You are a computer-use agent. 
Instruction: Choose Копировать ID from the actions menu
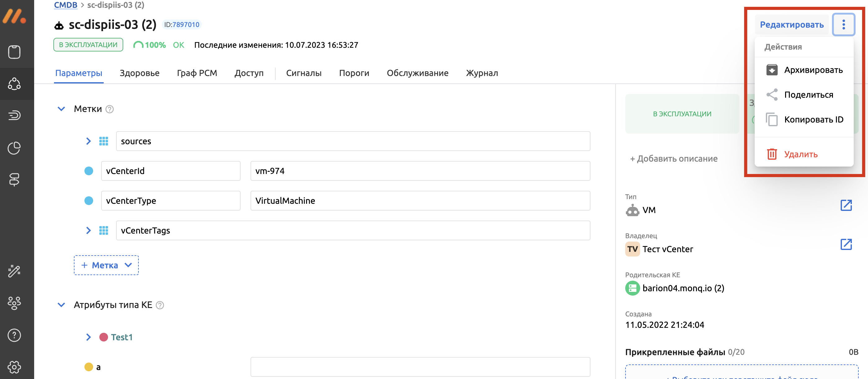point(804,119)
